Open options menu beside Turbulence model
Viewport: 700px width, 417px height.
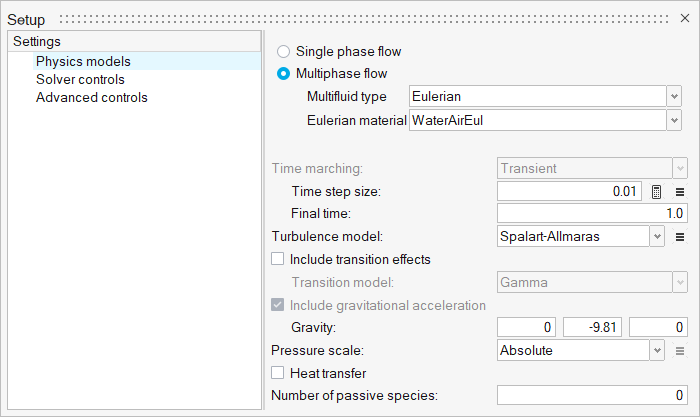[680, 237]
